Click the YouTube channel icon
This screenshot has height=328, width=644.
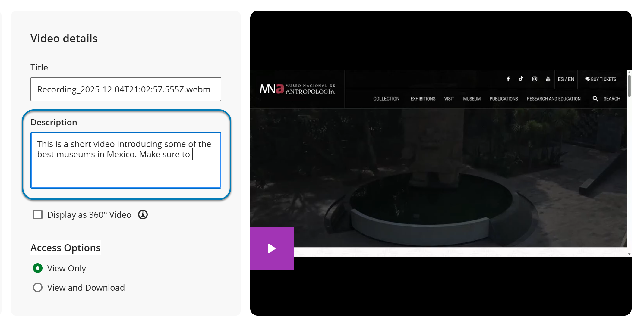[548, 79]
